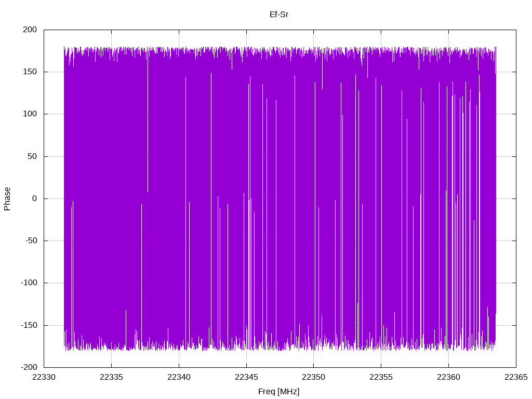Click the x-axis tick label 22355

381,377
